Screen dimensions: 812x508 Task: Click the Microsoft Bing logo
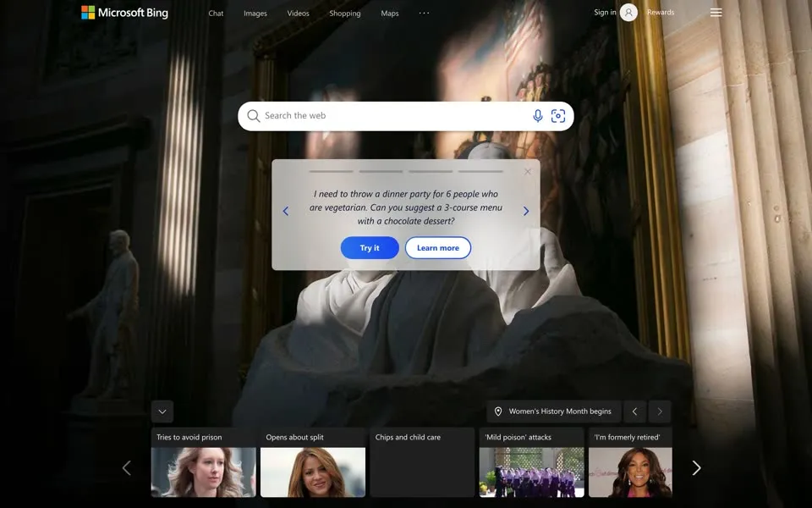(125, 13)
